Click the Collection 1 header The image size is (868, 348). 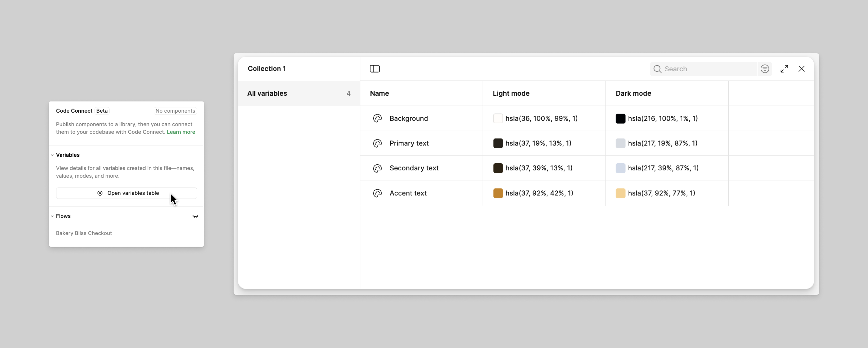coord(266,68)
